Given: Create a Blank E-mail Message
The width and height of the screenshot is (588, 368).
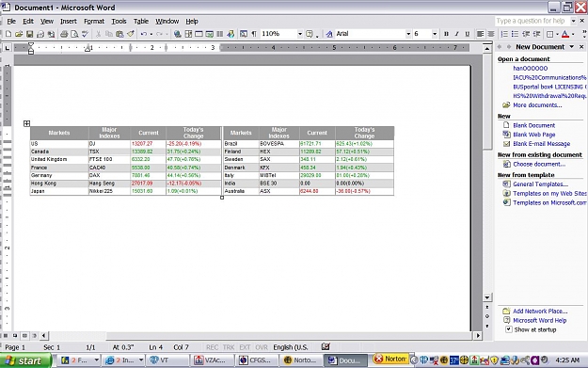Looking at the screenshot, I should pos(542,144).
